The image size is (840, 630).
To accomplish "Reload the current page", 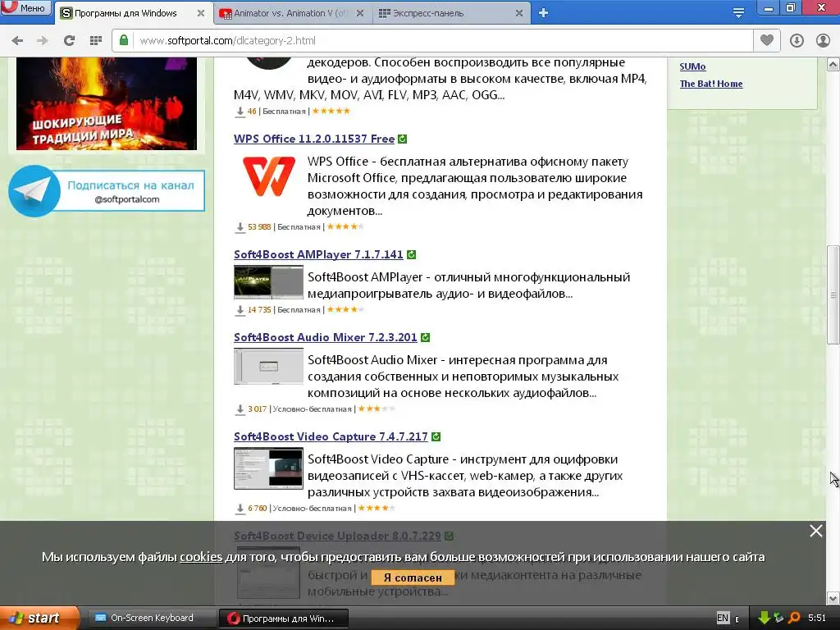I will (69, 40).
